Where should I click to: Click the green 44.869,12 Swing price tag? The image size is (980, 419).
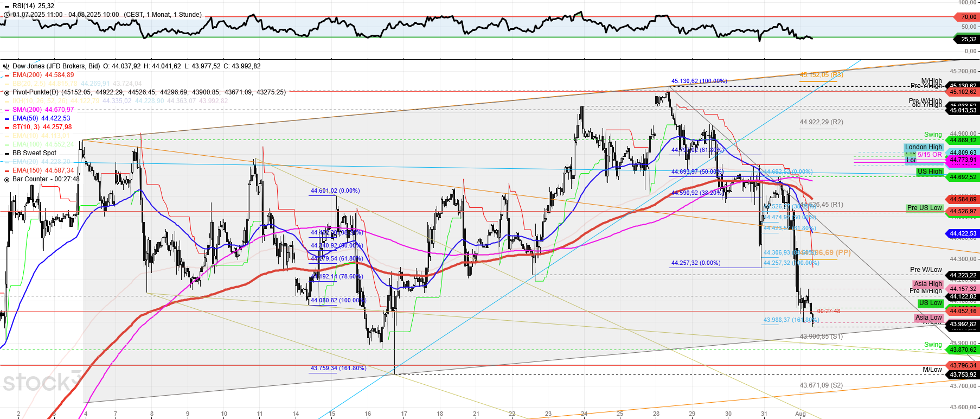(x=963, y=140)
